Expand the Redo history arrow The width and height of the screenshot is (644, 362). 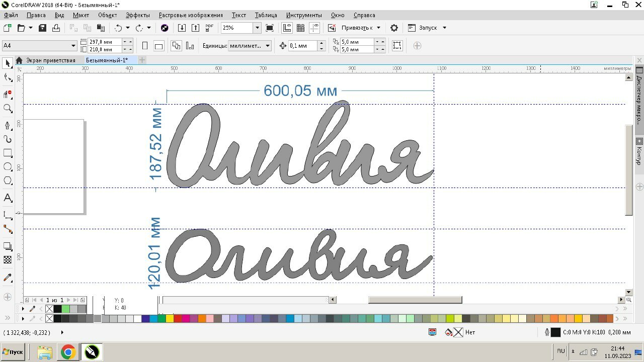point(148,28)
